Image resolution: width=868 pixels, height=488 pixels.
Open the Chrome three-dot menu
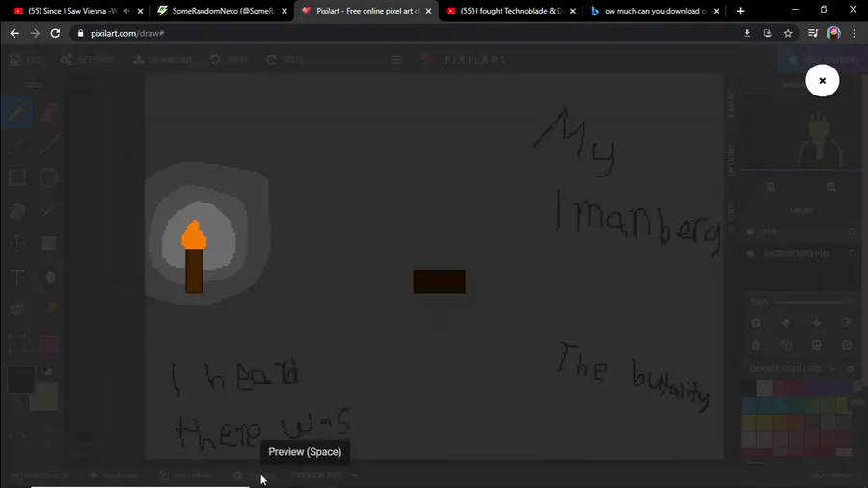click(854, 33)
